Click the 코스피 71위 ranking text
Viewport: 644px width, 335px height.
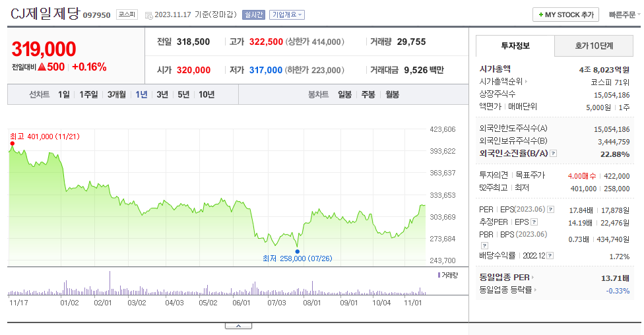pyautogui.click(x=610, y=82)
